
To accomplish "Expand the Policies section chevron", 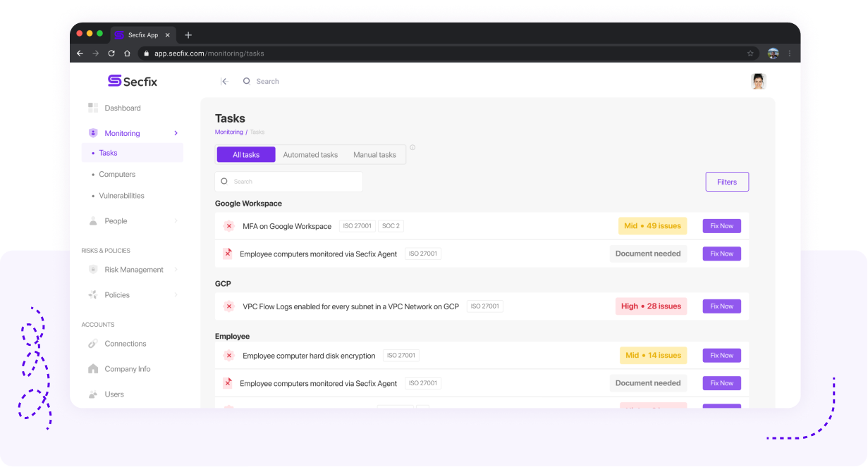I will tap(176, 295).
